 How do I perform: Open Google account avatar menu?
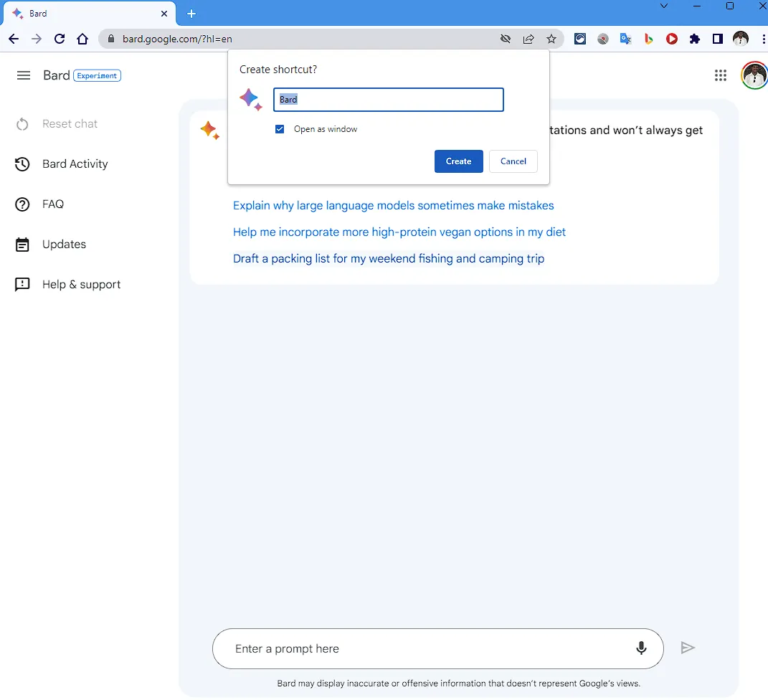point(754,75)
